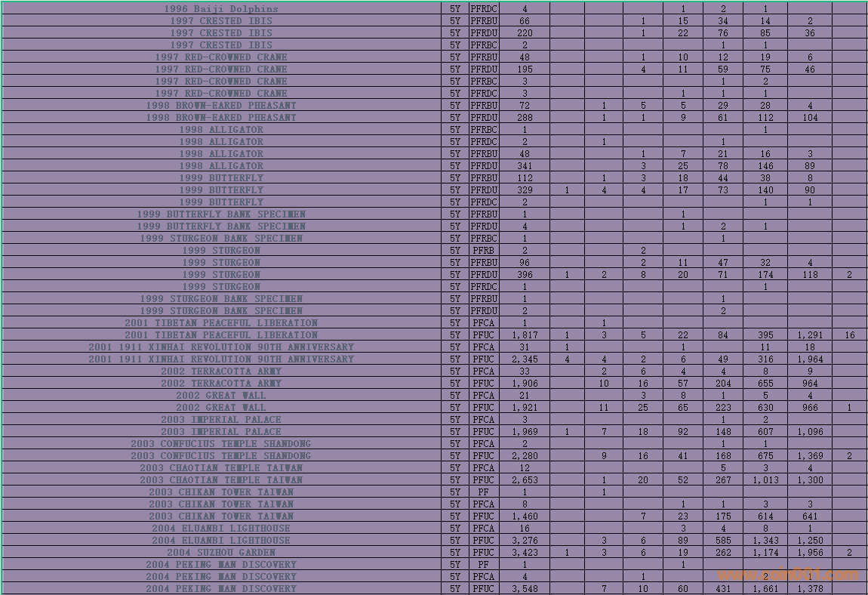The height and width of the screenshot is (595, 868).
Task: Click the 2,653 Chaotian Temple total
Action: (x=525, y=480)
